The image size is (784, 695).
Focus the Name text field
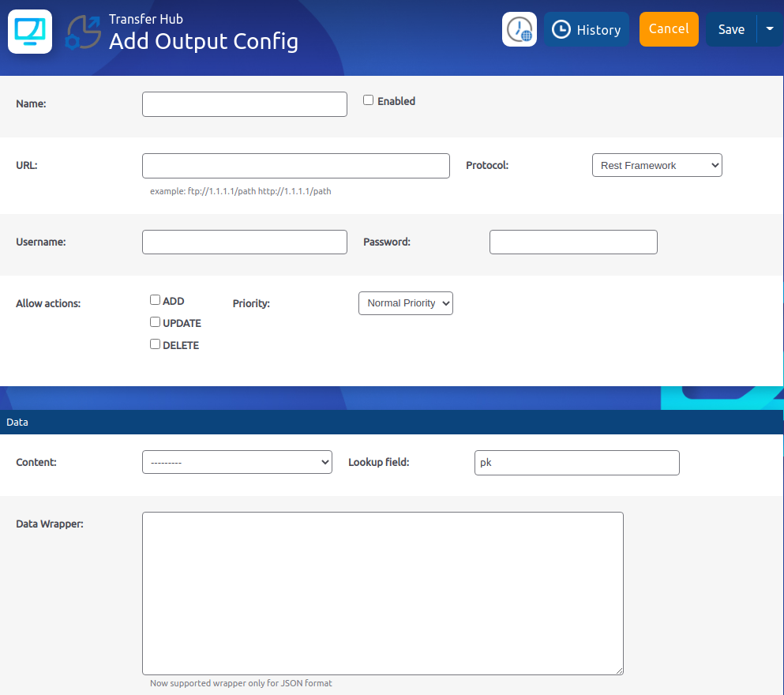tap(245, 104)
